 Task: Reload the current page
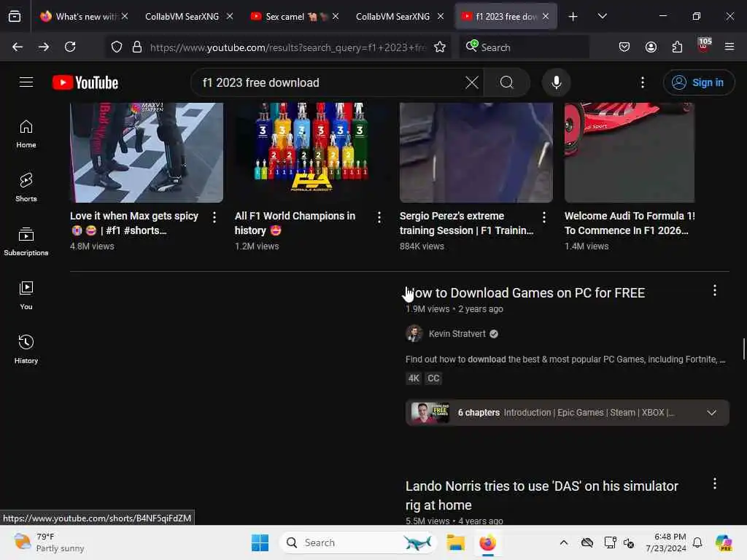[70, 47]
